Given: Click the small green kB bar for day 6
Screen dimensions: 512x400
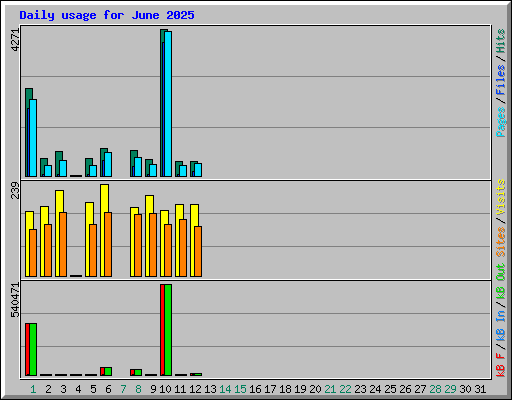Looking at the screenshot, I should tap(108, 371).
